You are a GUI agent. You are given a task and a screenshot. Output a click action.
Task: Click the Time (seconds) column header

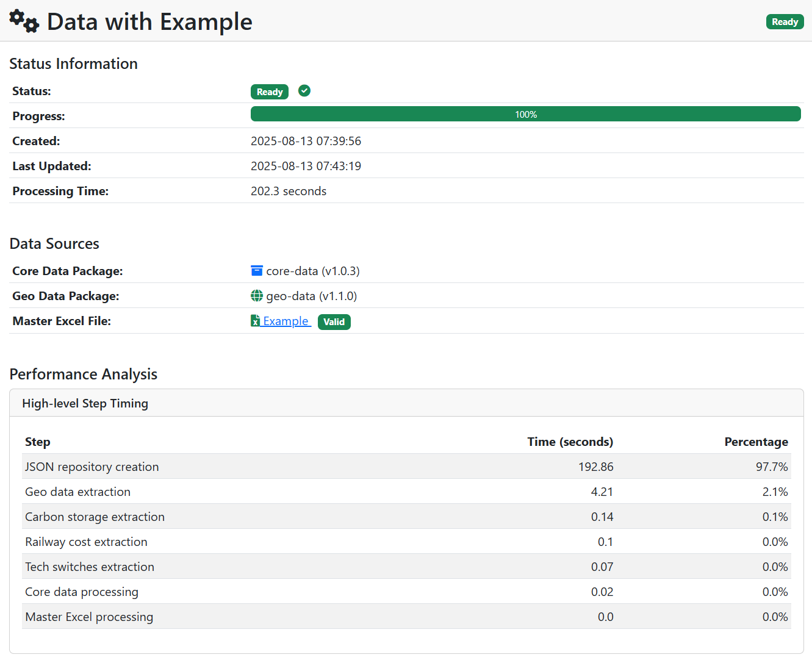tap(570, 442)
